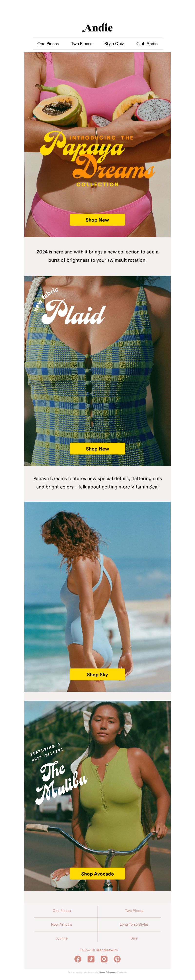Open Long Torso Styles footer link
195x980 pixels.
pos(134,924)
